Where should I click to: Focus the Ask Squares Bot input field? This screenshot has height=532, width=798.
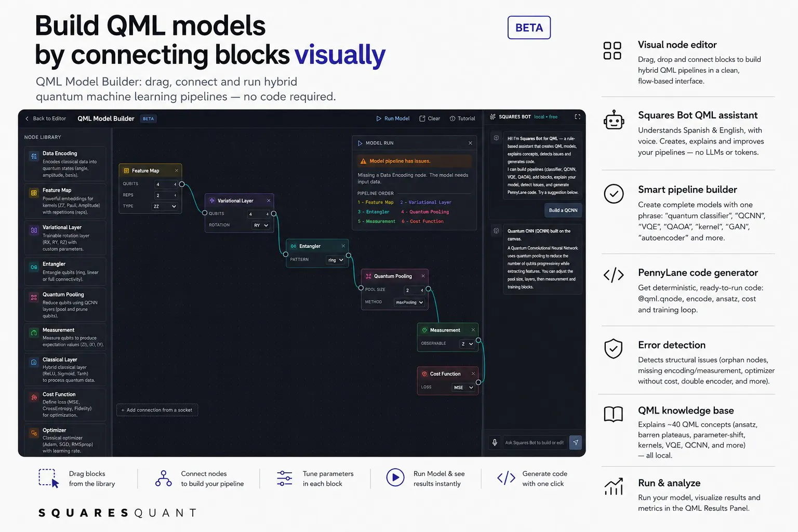point(535,443)
